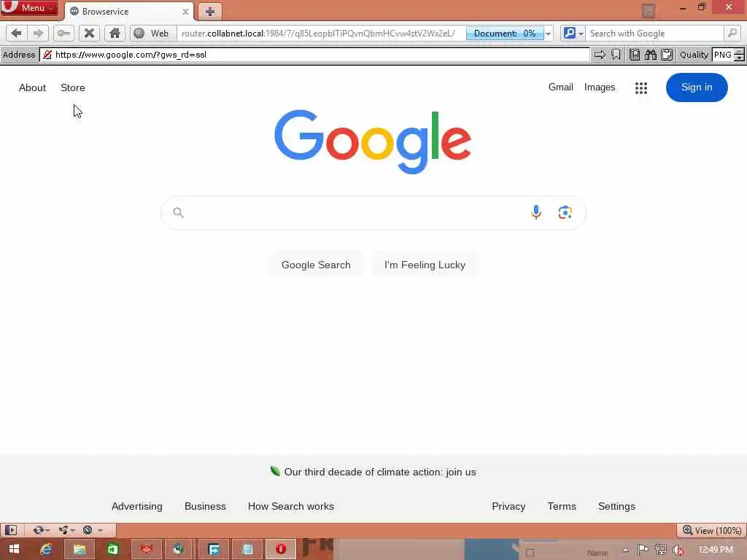The image size is (747, 560).
Task: Open File Explorer from taskbar
Action: (79, 550)
